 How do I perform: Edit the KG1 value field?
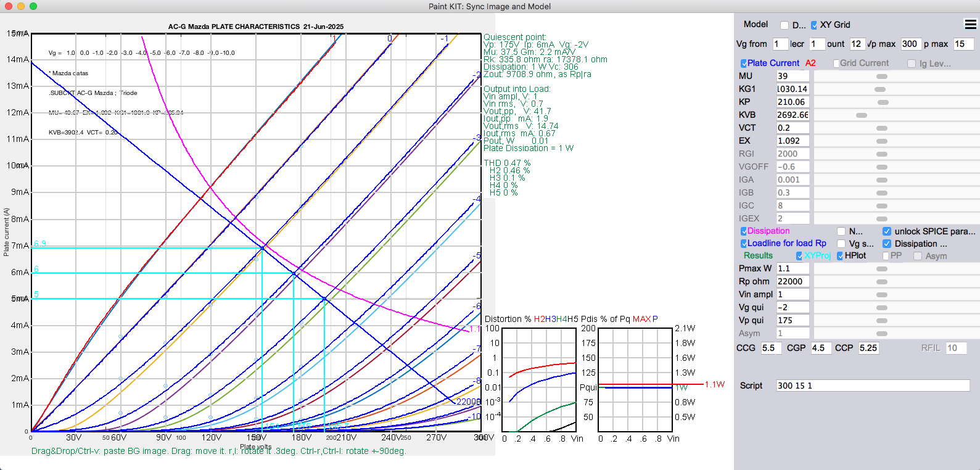(793, 89)
